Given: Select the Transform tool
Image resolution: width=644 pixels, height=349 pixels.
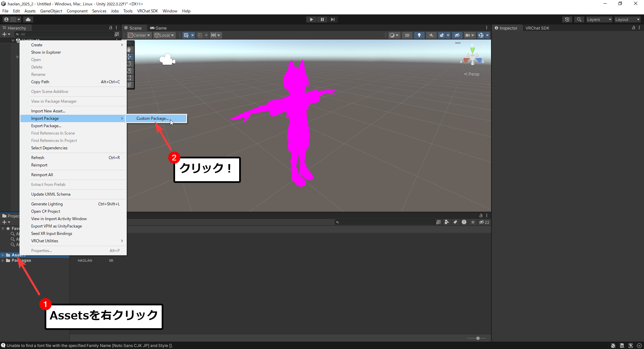Looking at the screenshot, I should [129, 85].
